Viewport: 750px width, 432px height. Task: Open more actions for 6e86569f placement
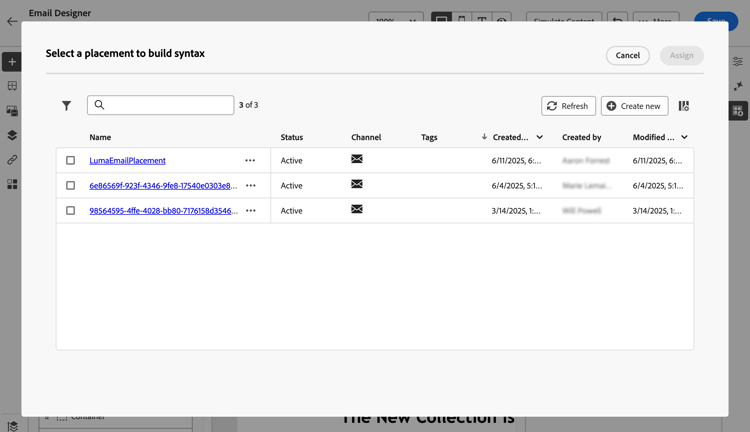pos(251,185)
